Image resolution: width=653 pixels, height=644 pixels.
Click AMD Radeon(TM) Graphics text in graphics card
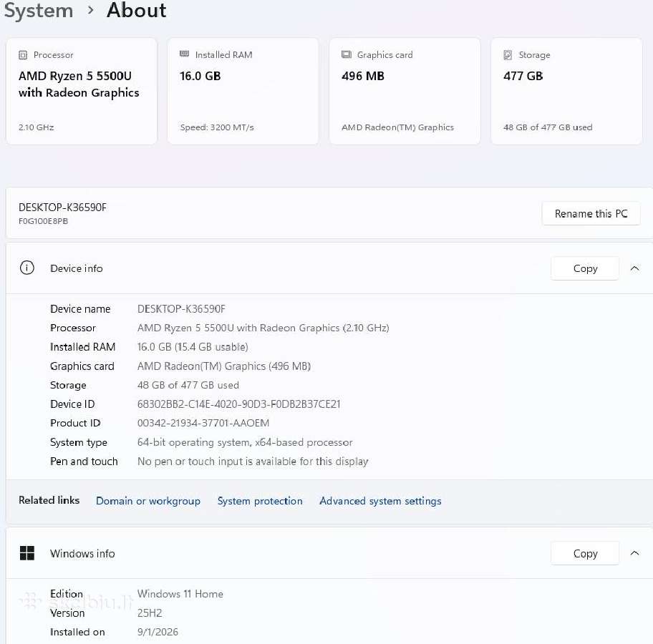coord(397,127)
